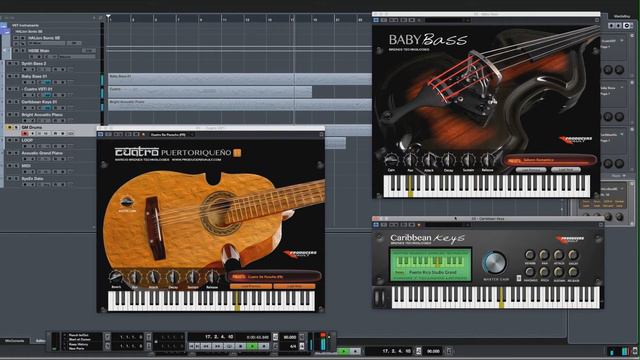Click tempo value 90.000 in transport panel
Viewport: 640px width, 360px height.
click(290, 337)
